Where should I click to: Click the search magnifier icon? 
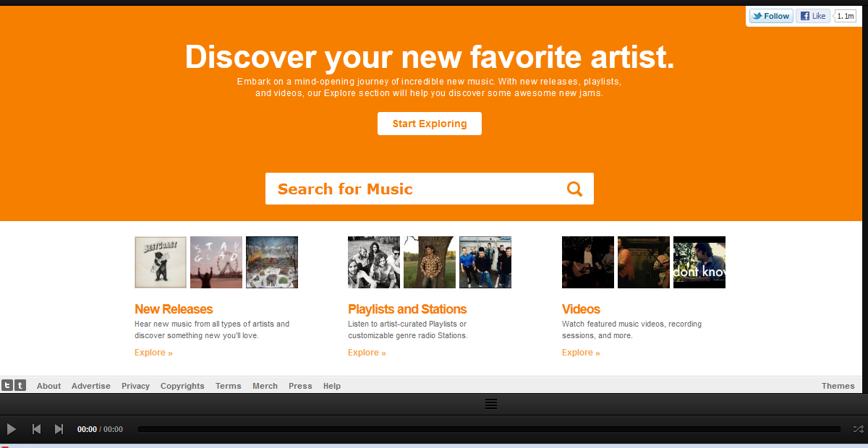coord(574,189)
